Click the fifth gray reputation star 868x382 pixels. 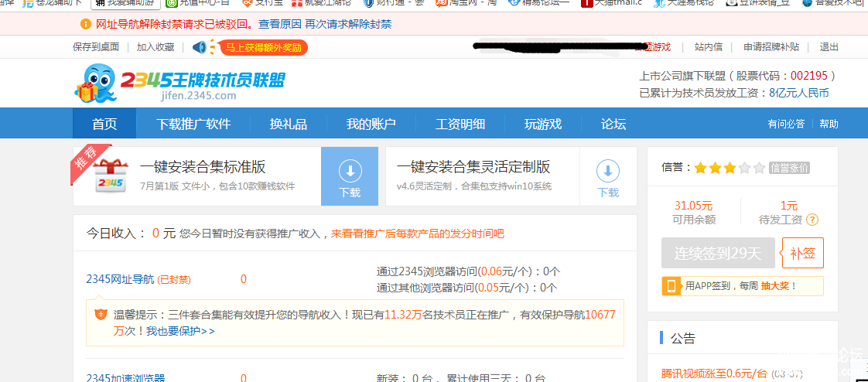click(759, 168)
